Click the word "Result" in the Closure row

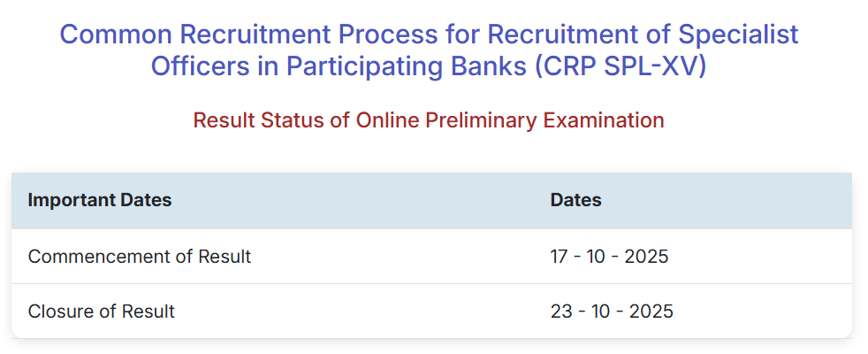pyautogui.click(x=147, y=312)
